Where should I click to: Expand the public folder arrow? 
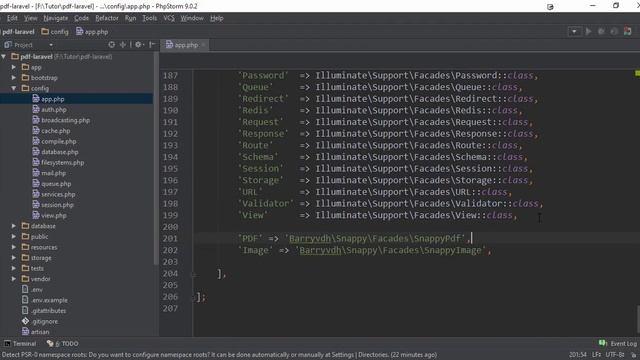tap(14, 236)
